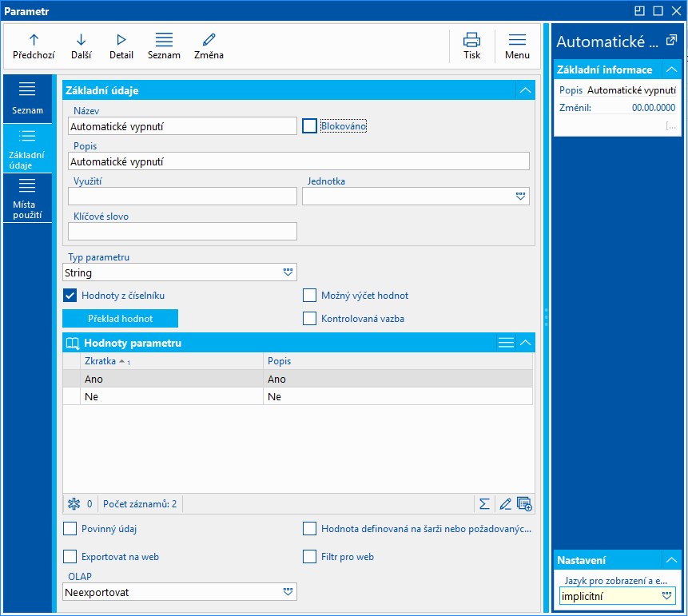Collapse the Základní informace panel
This screenshot has height=616, width=688.
pyautogui.click(x=671, y=70)
